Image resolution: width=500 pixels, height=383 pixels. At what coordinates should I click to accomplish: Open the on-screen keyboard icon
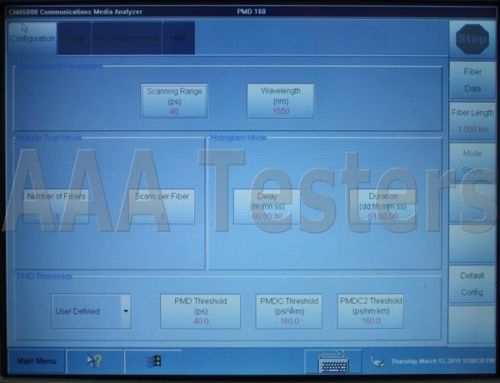pyautogui.click(x=333, y=363)
